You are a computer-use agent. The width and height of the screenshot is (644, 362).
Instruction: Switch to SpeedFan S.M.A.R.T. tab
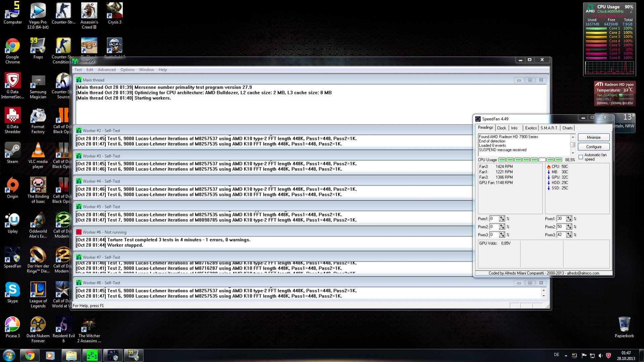549,128
